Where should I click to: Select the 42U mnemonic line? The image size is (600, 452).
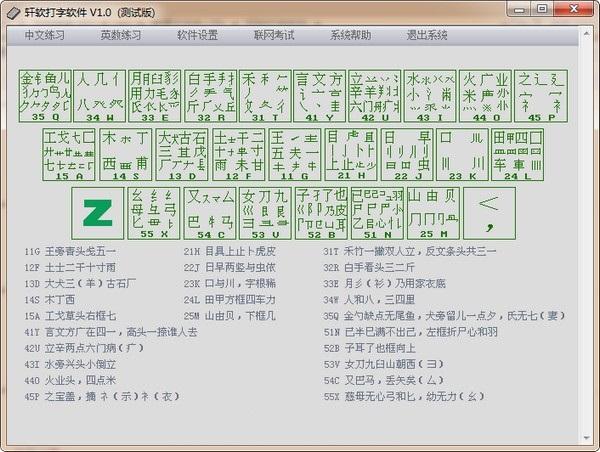85,348
